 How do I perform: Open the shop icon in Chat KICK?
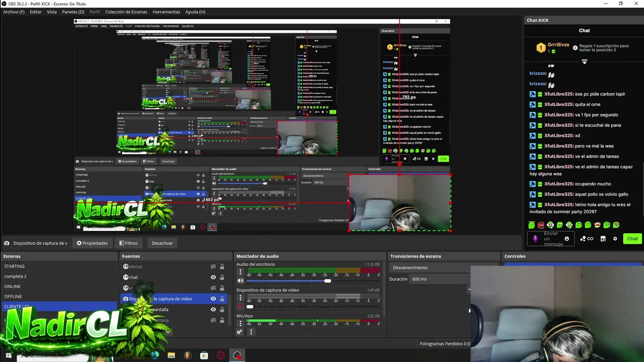pos(603,238)
